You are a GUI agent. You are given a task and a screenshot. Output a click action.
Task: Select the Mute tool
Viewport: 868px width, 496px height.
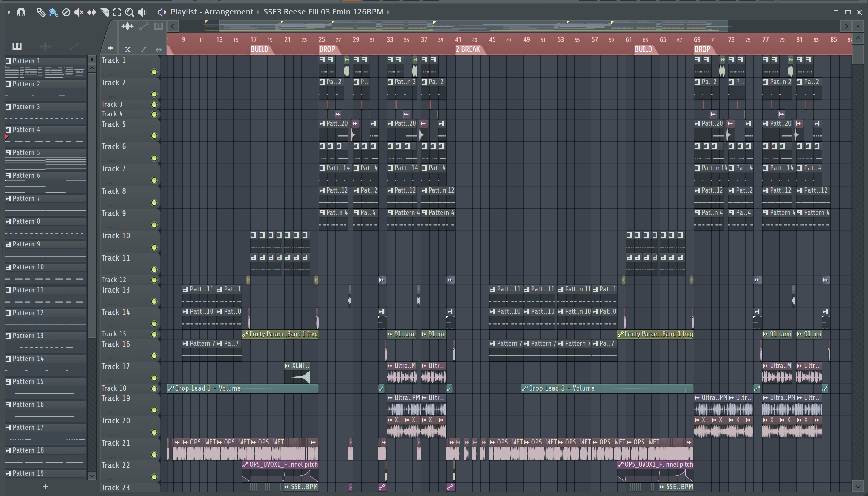(x=79, y=12)
